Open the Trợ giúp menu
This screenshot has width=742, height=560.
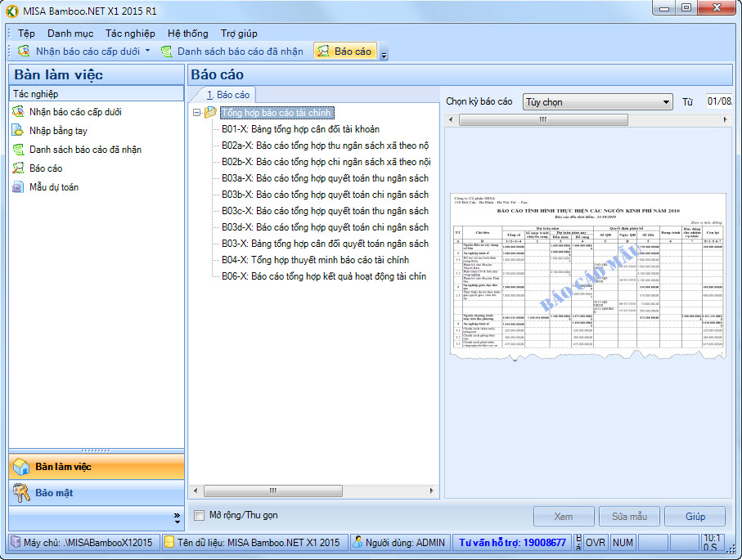(x=239, y=34)
